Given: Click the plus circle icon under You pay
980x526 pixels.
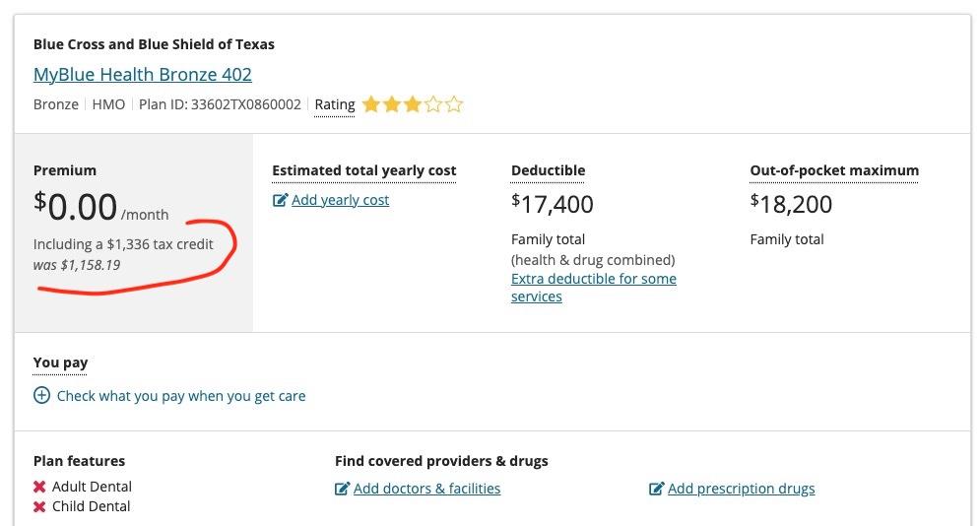Looking at the screenshot, I should click(x=41, y=396).
